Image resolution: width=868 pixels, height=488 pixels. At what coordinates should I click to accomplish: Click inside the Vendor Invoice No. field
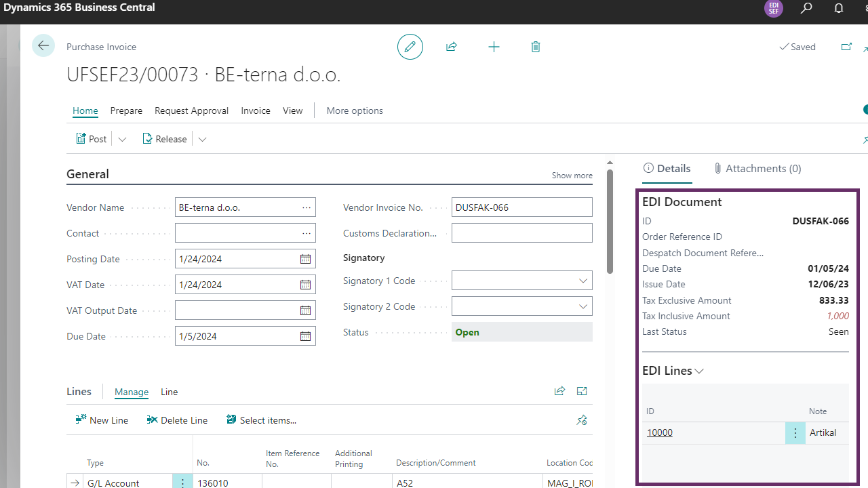point(521,207)
